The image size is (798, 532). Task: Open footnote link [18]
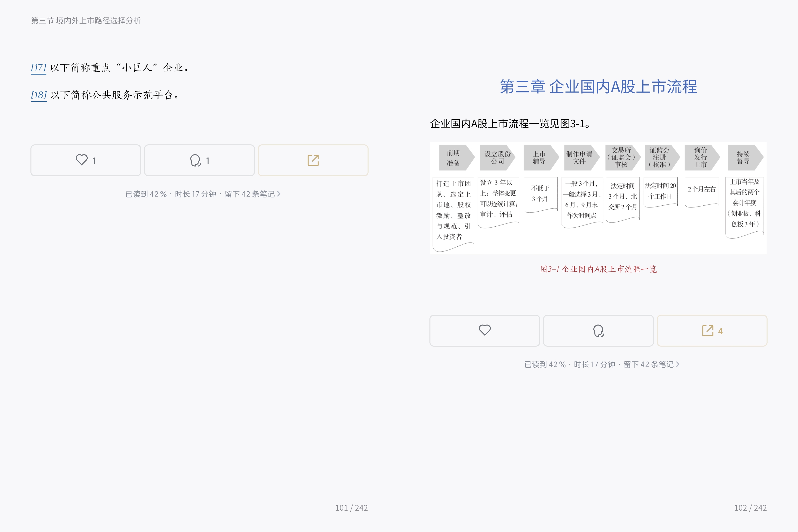(x=39, y=95)
